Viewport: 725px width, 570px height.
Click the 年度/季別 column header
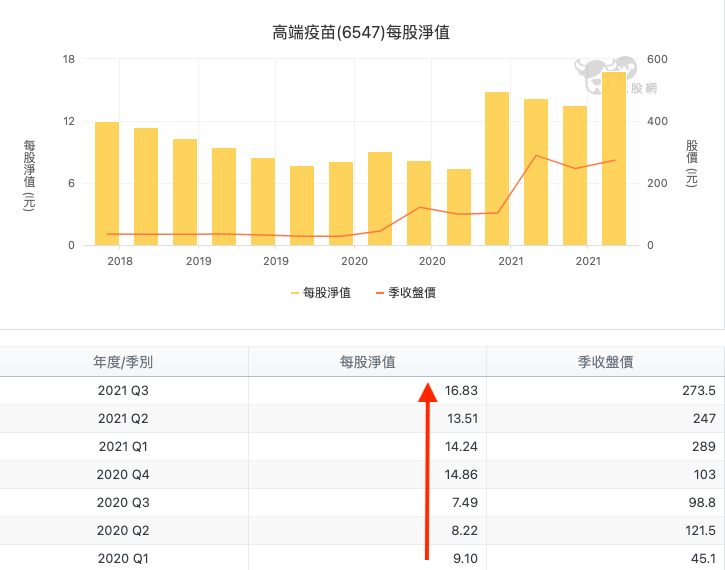123,362
